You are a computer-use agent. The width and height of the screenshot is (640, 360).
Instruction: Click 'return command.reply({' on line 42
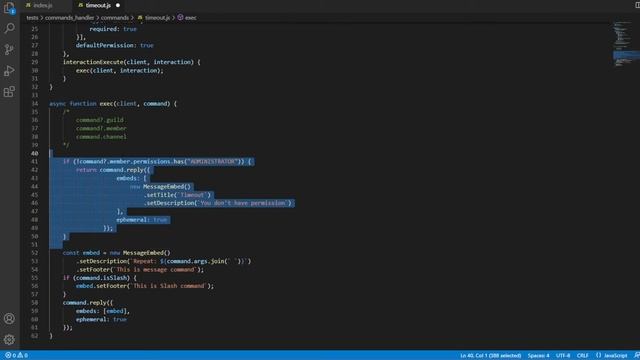click(x=113, y=170)
